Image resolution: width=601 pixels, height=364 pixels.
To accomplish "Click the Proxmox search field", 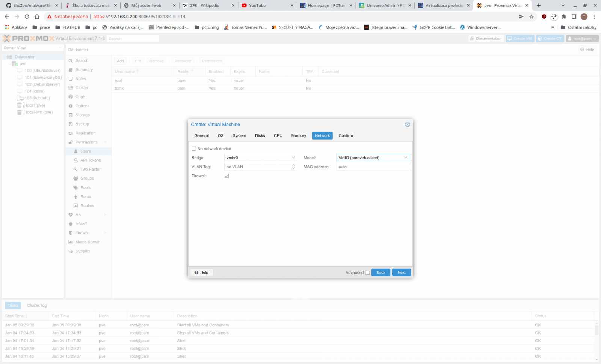I will 133,39.
